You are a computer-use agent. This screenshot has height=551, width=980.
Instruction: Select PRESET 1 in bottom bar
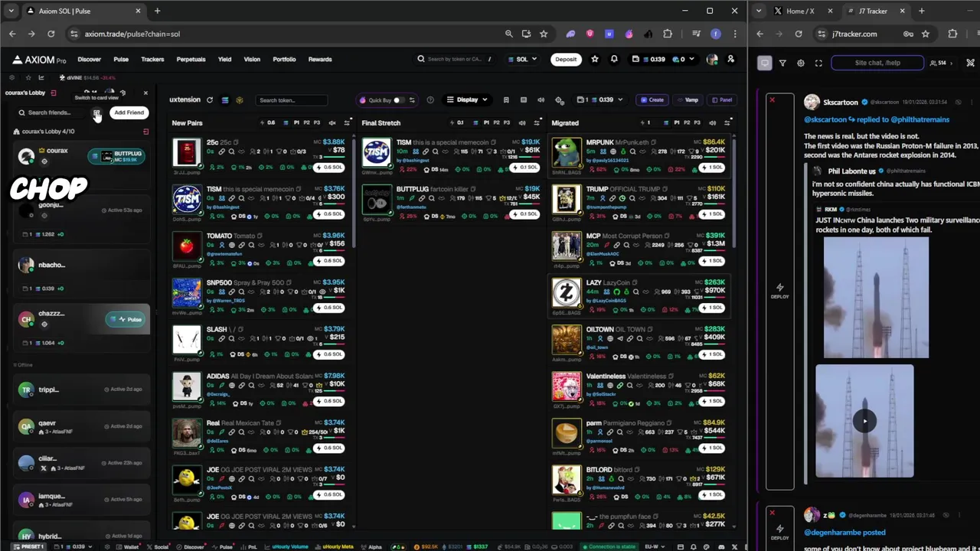pyautogui.click(x=27, y=546)
